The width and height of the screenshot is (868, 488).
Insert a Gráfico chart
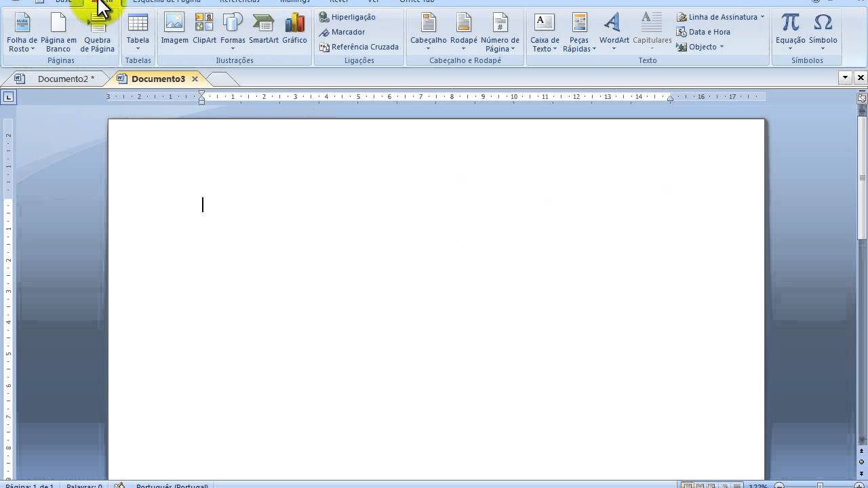(x=294, y=30)
